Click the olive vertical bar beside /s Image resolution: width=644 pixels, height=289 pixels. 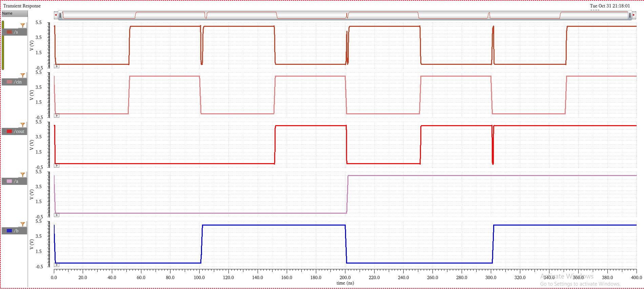click(3, 45)
